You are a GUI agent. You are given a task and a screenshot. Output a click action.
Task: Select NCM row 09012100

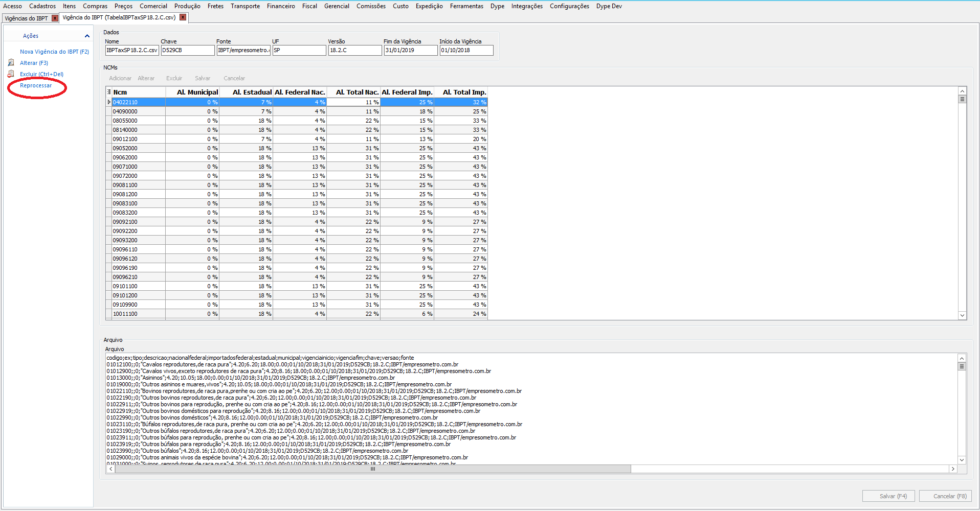click(297, 139)
